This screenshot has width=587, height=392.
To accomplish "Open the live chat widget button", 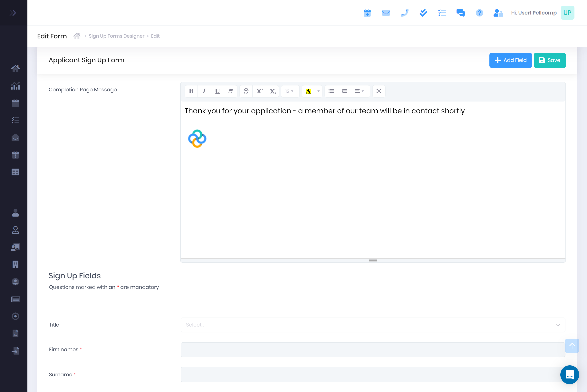I will tap(570, 375).
